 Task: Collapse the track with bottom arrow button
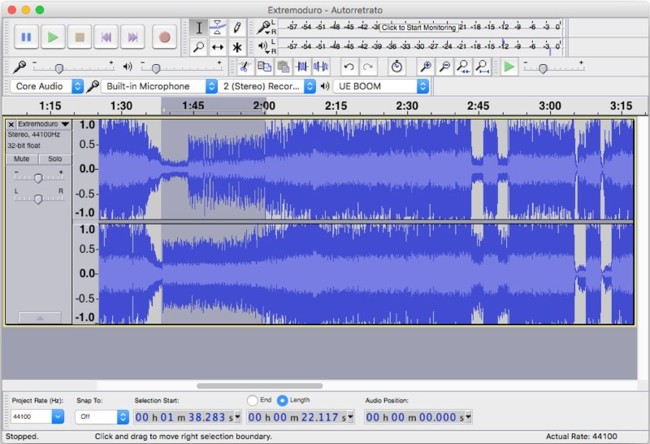tap(40, 318)
